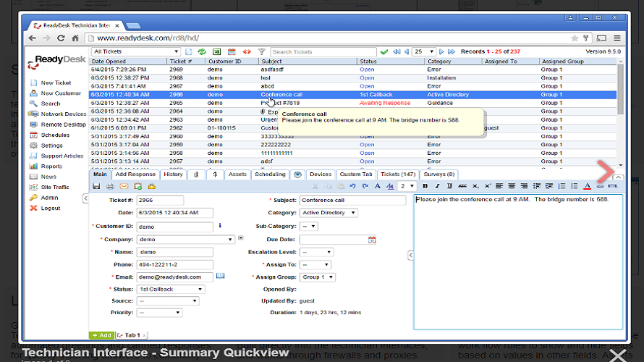Toggle bold formatting in the editor

(x=425, y=186)
